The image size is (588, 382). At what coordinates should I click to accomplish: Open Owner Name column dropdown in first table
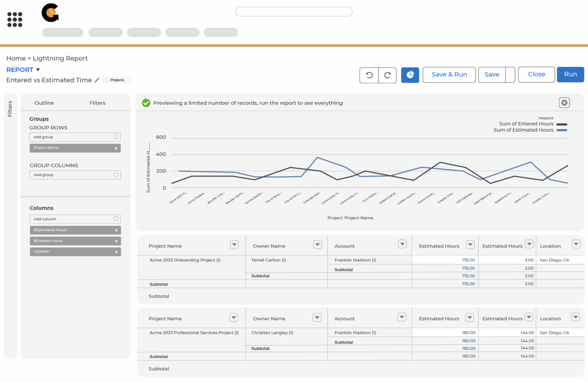pyautogui.click(x=317, y=245)
